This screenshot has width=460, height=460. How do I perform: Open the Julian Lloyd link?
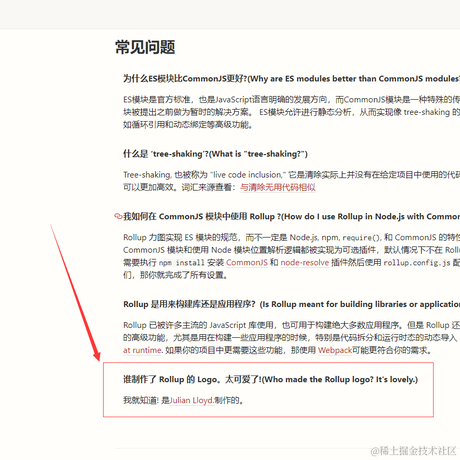(192, 400)
